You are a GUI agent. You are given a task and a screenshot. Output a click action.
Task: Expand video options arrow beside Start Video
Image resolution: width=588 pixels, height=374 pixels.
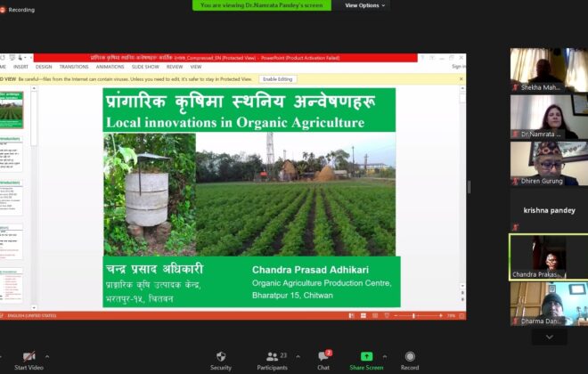(47, 356)
